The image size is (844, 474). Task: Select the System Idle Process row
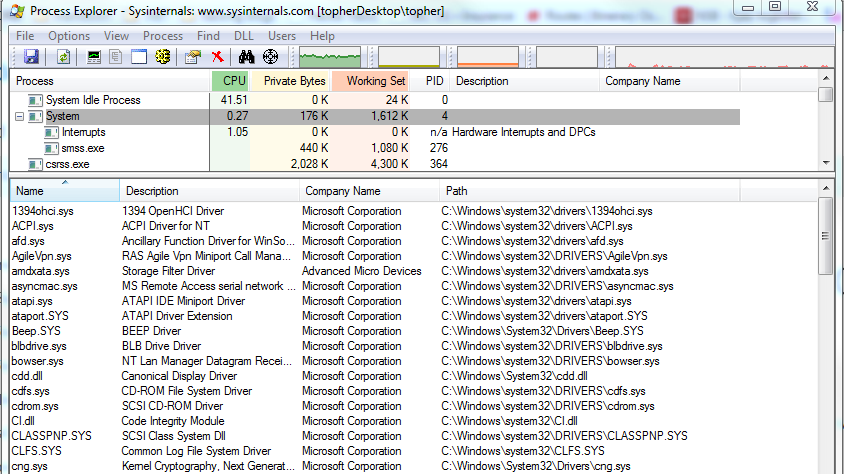[375, 100]
